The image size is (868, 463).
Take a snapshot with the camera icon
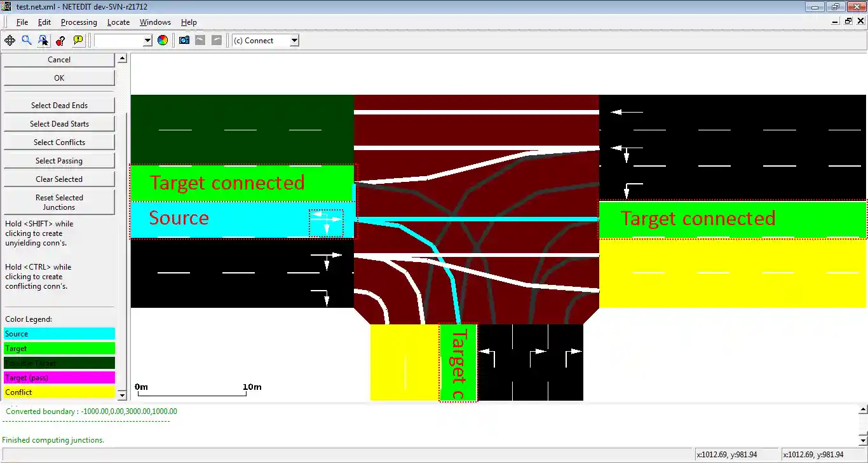(x=184, y=41)
